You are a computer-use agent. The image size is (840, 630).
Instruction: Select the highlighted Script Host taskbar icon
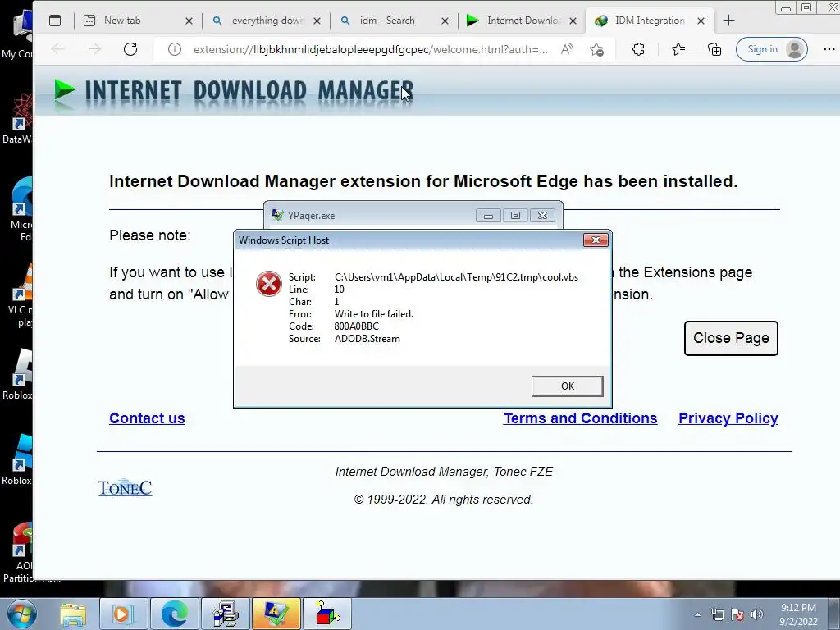[x=276, y=614]
